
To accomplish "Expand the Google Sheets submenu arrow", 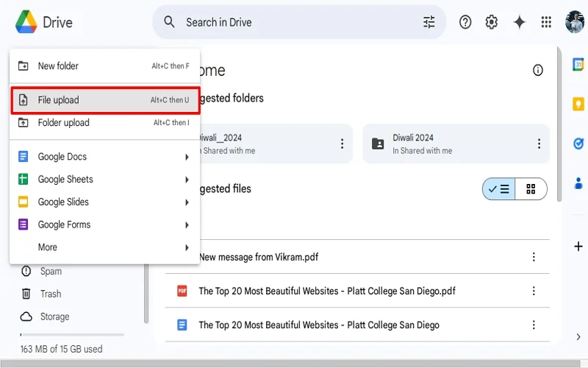I will point(187,180).
